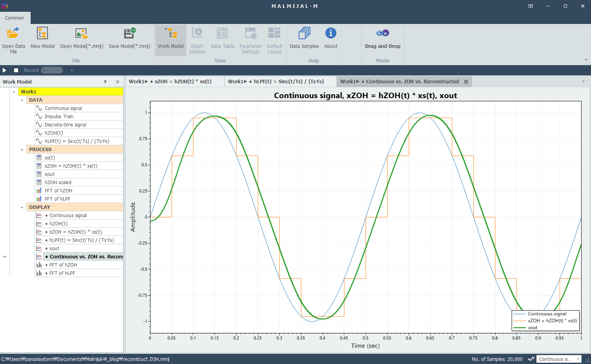591x364 pixels.
Task: Click the MALMIJAL-M app logo icon
Action: (x=5, y=6)
